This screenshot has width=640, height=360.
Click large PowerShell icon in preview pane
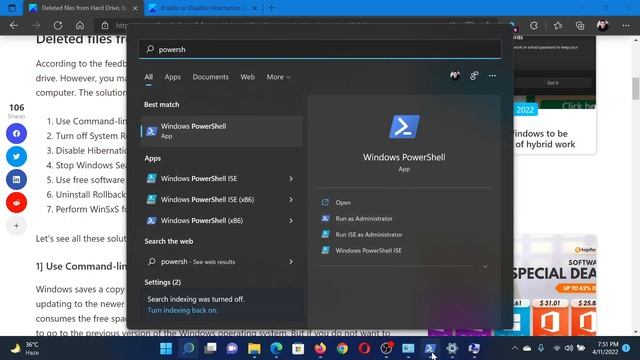pyautogui.click(x=404, y=127)
